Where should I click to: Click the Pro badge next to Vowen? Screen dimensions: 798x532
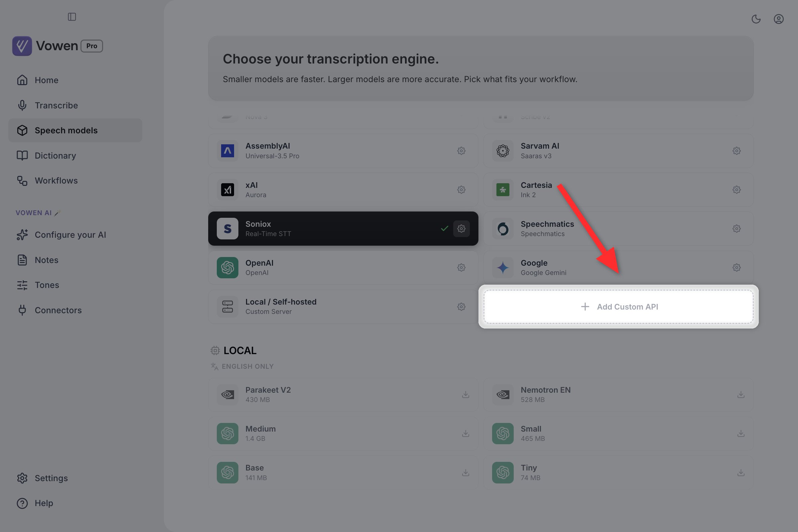(92, 46)
